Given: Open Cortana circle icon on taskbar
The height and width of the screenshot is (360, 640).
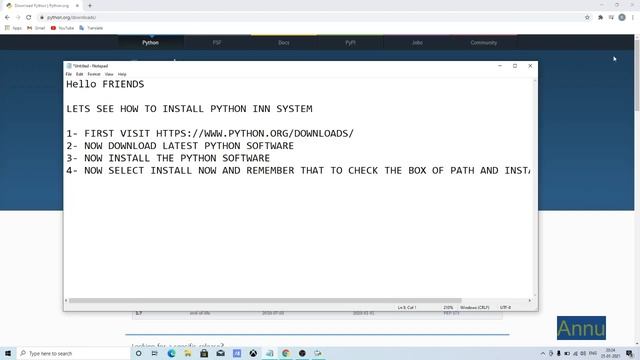Looking at the screenshot, I should pos(138,353).
